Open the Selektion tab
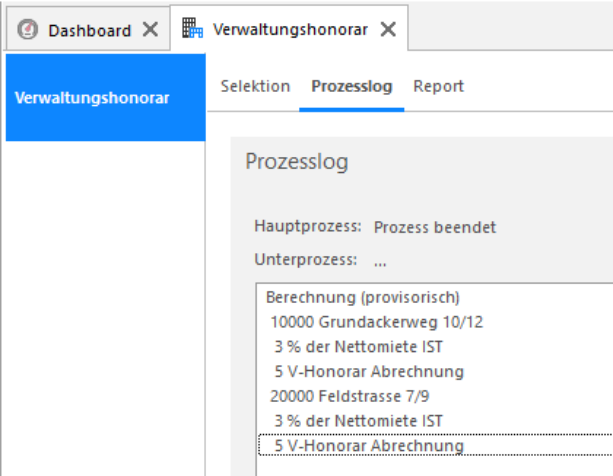This screenshot has width=613, height=476. [x=255, y=86]
